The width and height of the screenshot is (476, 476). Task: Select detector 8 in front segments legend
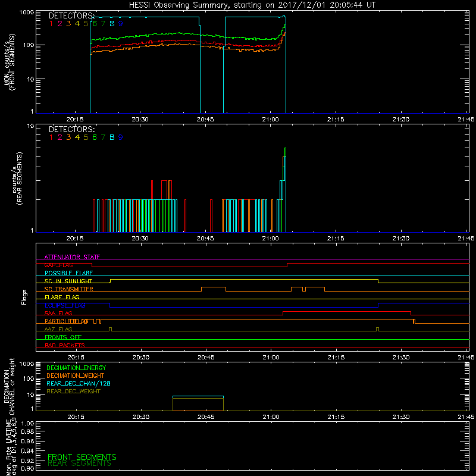[112, 24]
